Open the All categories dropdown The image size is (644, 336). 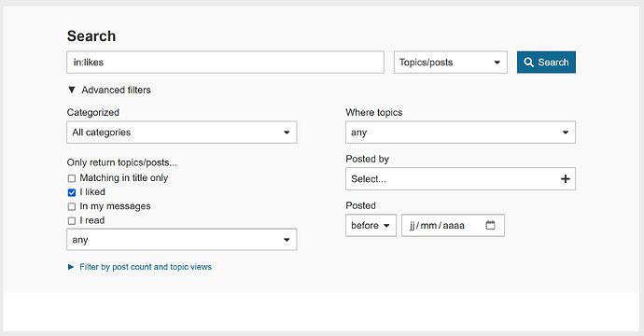(x=182, y=133)
